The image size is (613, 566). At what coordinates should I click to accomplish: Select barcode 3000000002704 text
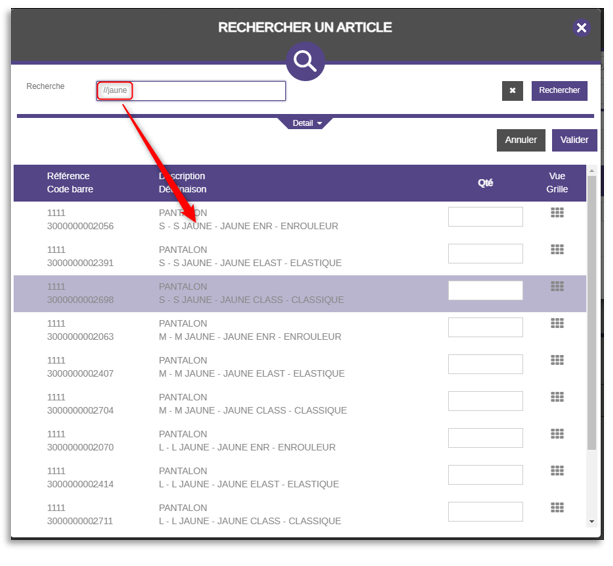(80, 410)
